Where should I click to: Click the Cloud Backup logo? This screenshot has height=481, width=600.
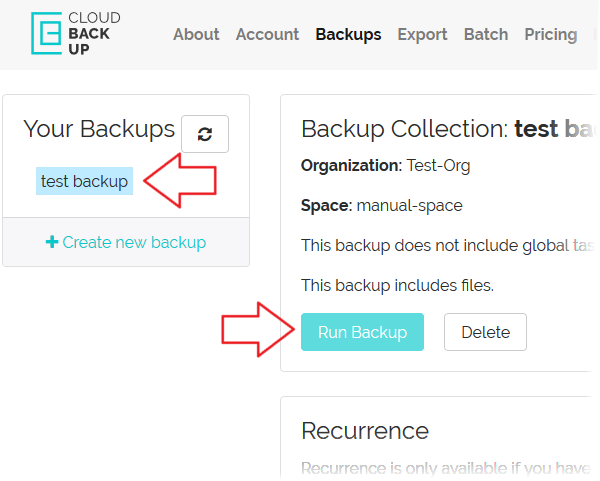(x=75, y=33)
